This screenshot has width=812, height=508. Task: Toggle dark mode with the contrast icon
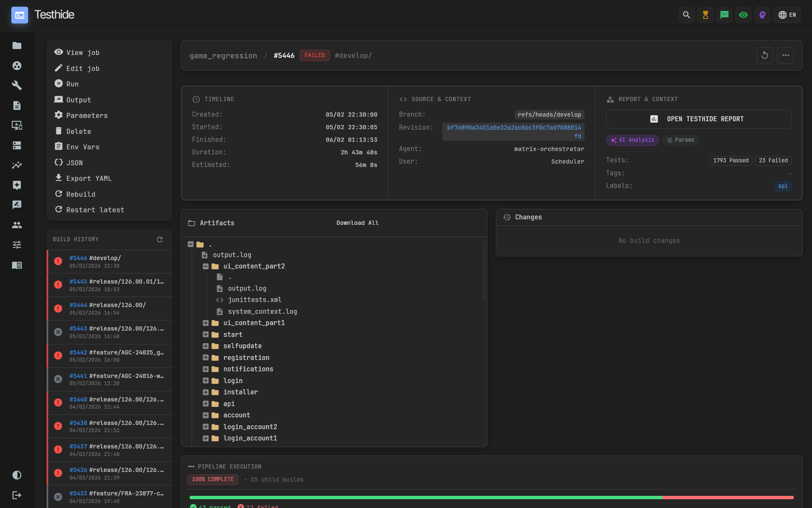click(x=17, y=475)
